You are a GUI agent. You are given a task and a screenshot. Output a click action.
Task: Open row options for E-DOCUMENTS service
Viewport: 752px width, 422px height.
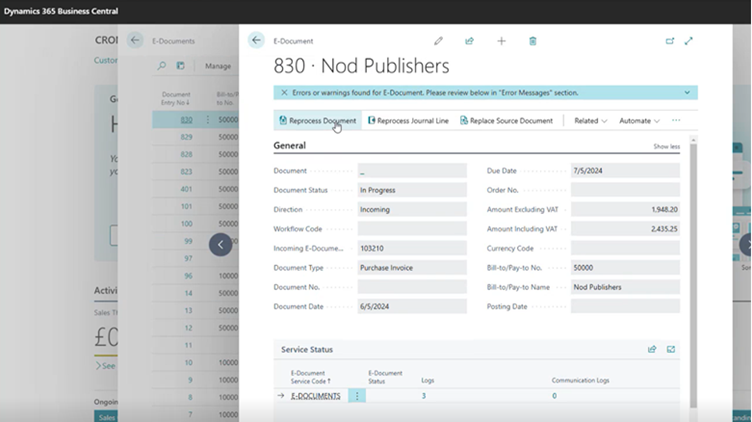[357, 396]
